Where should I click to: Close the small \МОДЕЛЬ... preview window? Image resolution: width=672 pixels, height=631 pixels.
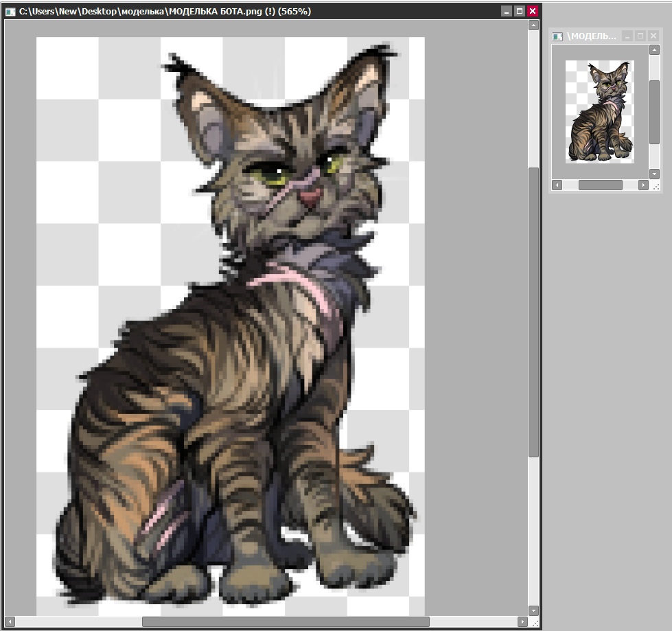(x=653, y=36)
